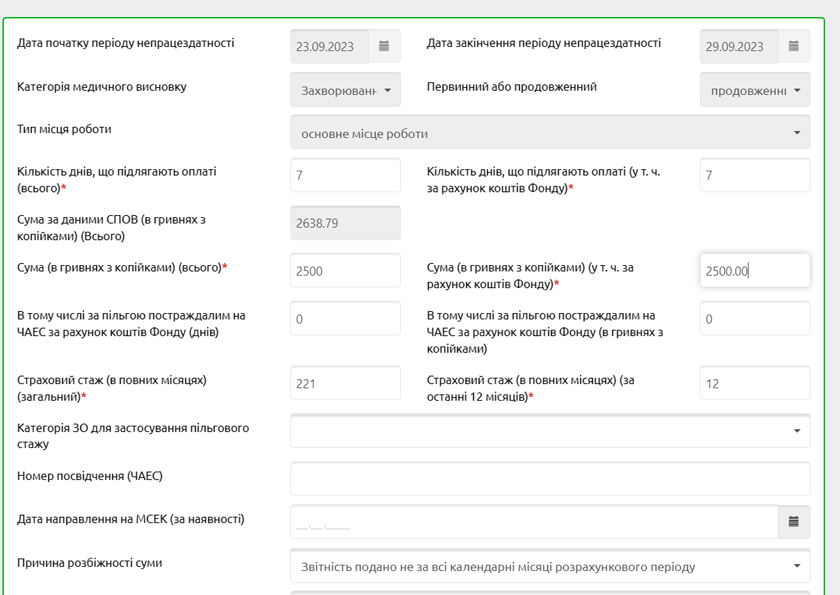This screenshot has width=840, height=595.
Task: Open calendar picker for period start date
Action: tap(384, 46)
